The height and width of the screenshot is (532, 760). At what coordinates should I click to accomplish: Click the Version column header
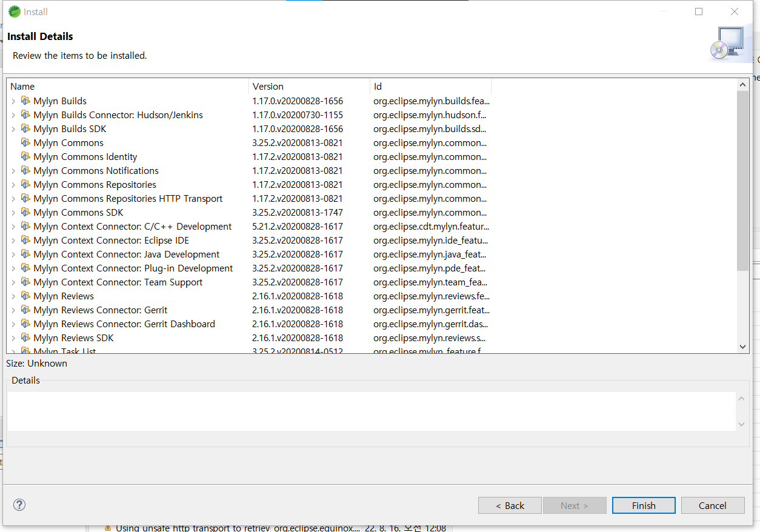(309, 86)
